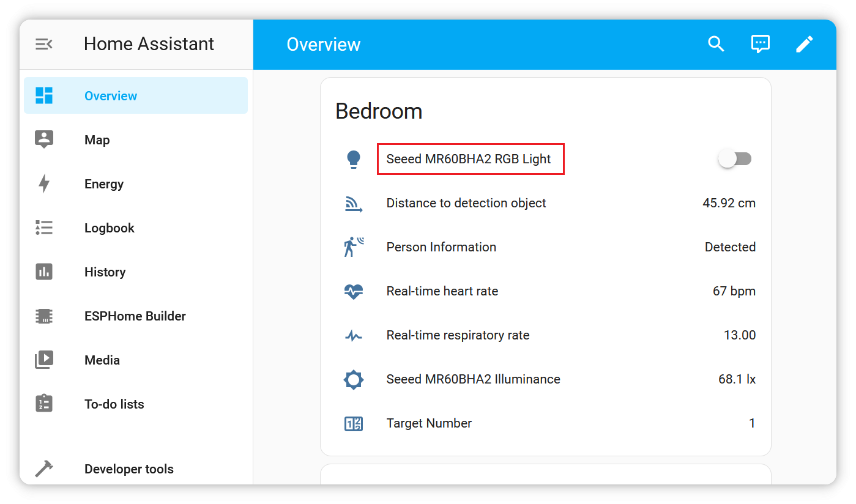Click the To-do lists clipboard icon

[44, 404]
